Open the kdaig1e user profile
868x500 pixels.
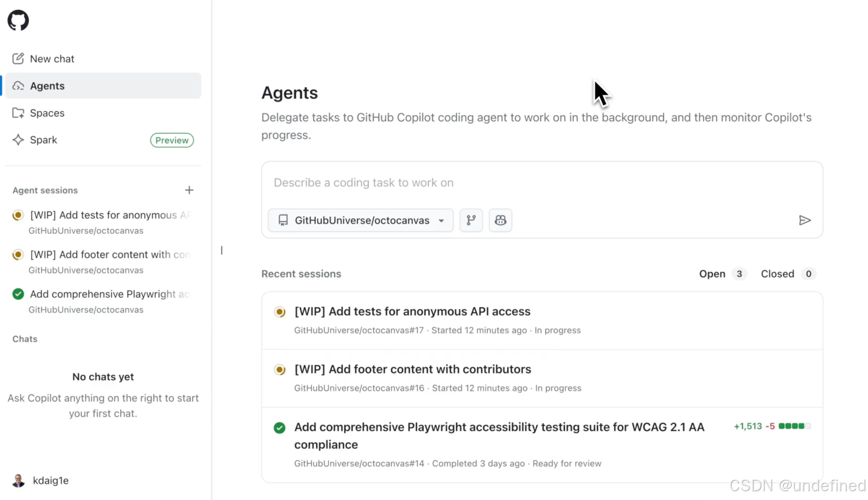point(41,480)
